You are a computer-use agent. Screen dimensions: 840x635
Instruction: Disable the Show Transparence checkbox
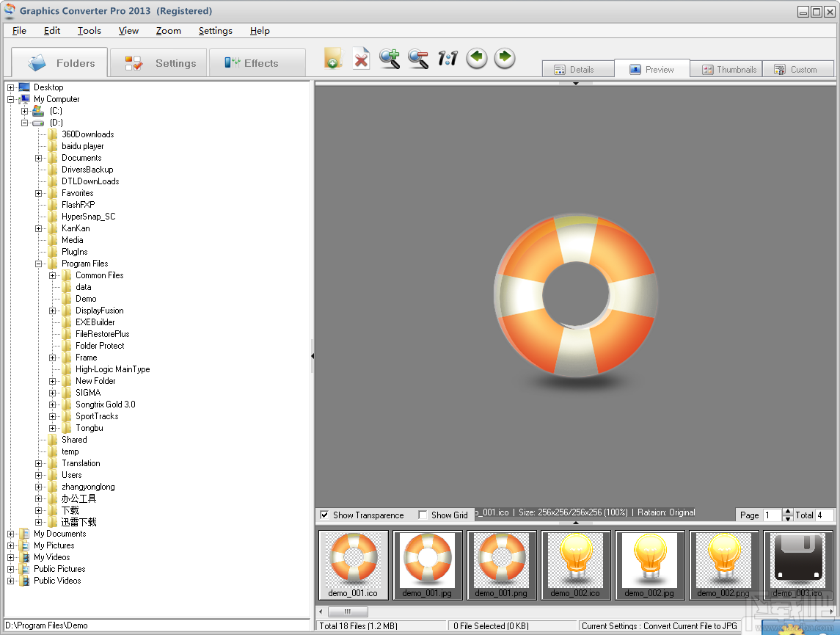325,515
